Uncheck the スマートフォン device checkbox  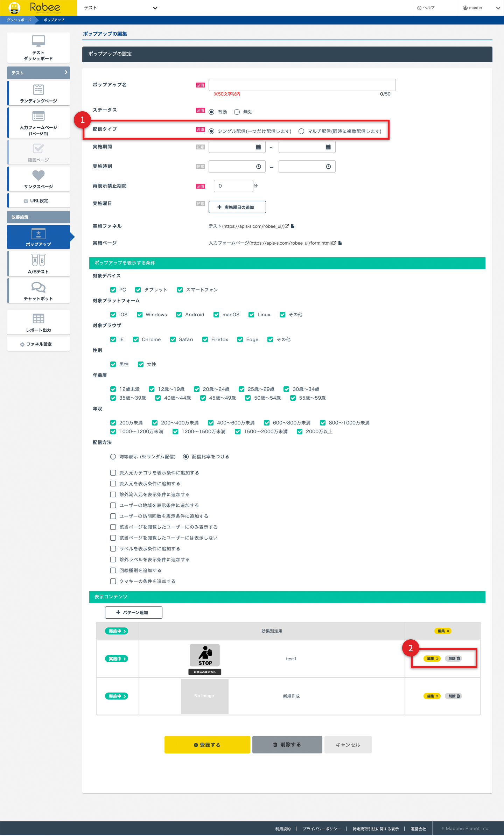coord(180,290)
